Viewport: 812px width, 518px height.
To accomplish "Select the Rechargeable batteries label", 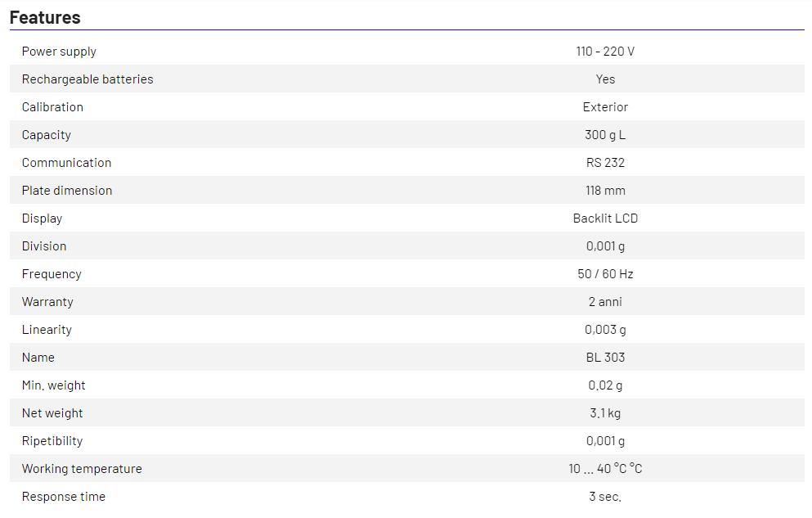I will 87,79.
